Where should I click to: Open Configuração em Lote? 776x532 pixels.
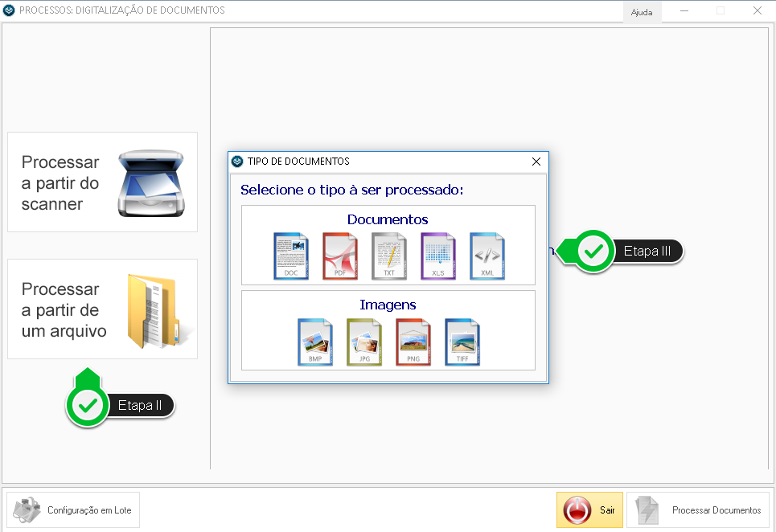pos(73,509)
